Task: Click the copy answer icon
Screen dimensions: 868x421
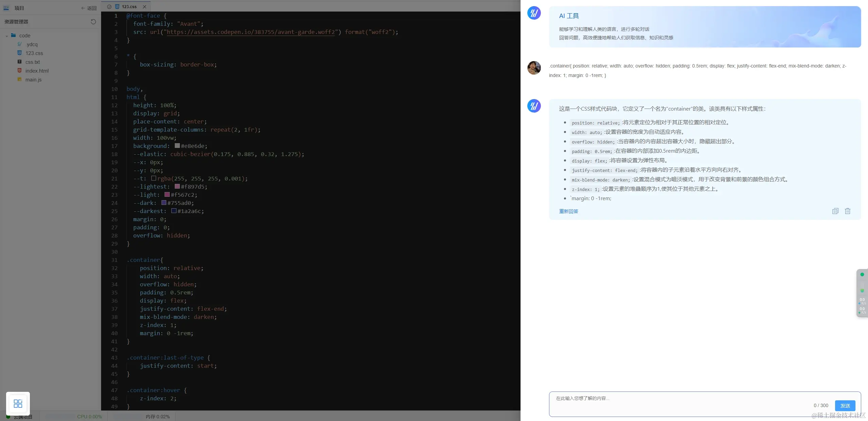Action: pyautogui.click(x=835, y=211)
